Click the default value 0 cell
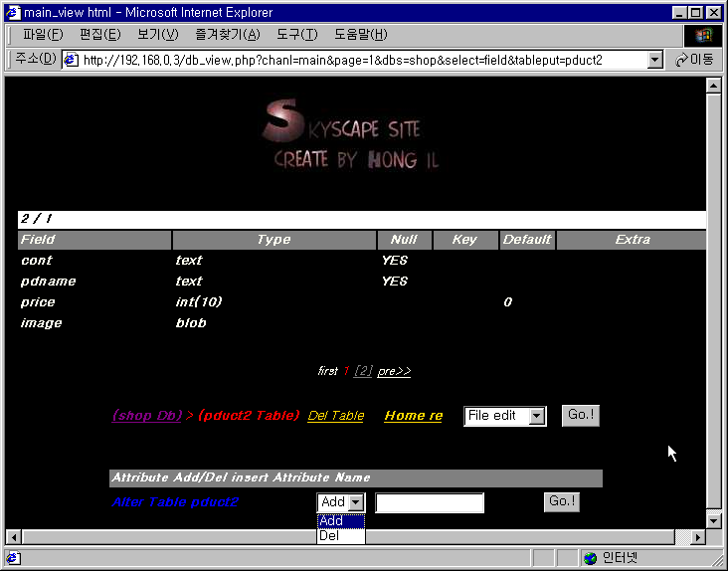The height and width of the screenshot is (571, 728). [508, 302]
